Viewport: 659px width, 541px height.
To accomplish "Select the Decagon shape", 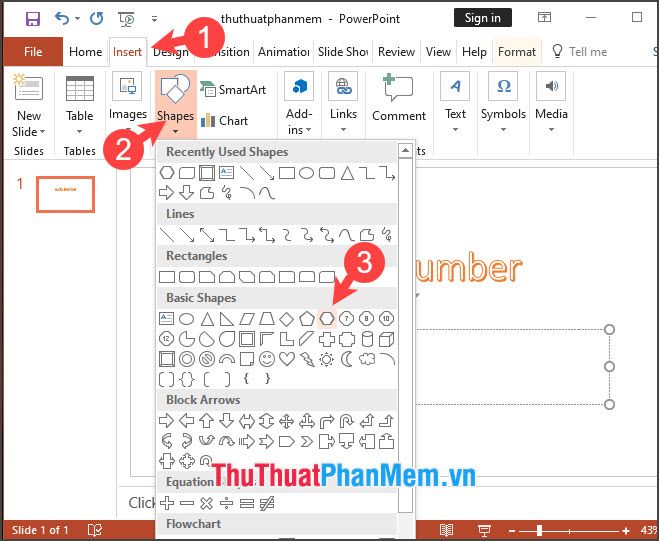I will point(387,319).
